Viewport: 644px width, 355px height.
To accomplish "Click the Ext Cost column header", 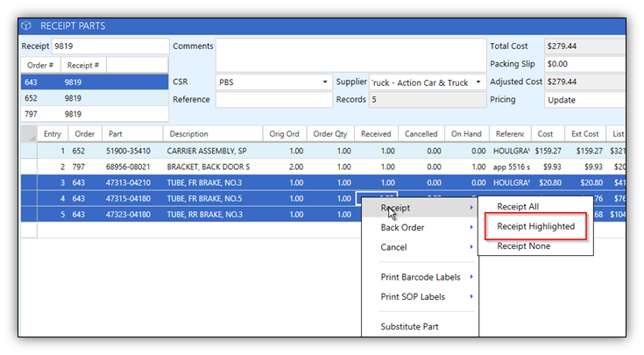I will (585, 134).
